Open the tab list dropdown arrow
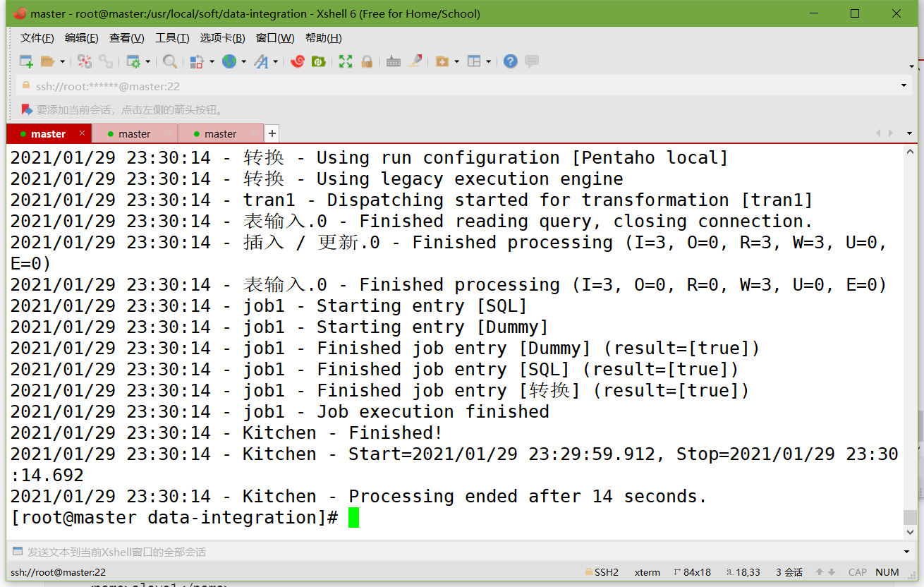924x587 pixels. coord(911,133)
